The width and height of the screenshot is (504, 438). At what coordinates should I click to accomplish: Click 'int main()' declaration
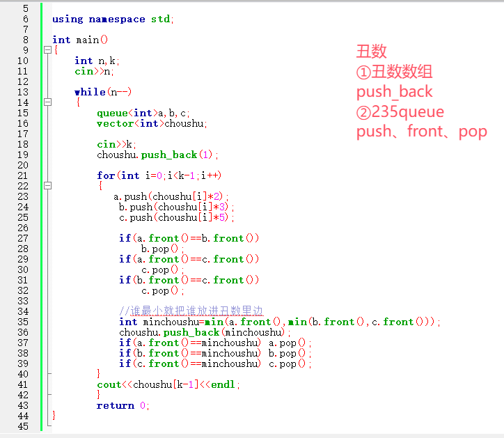(80, 40)
